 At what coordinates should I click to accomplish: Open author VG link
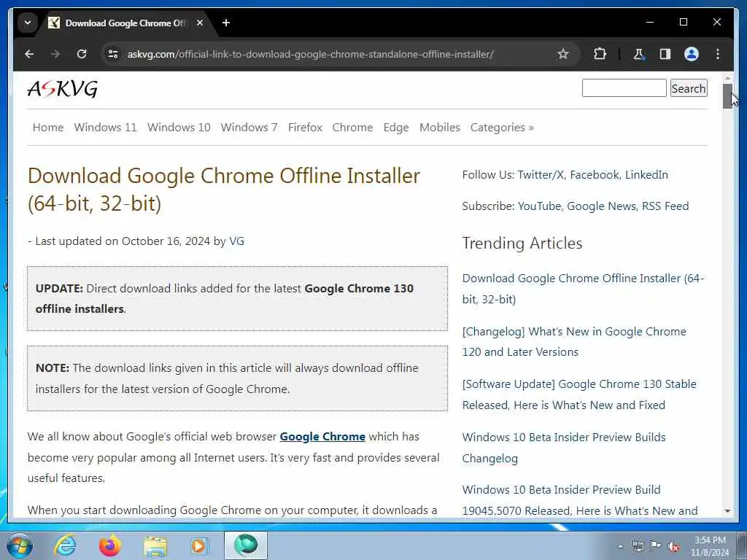(237, 241)
